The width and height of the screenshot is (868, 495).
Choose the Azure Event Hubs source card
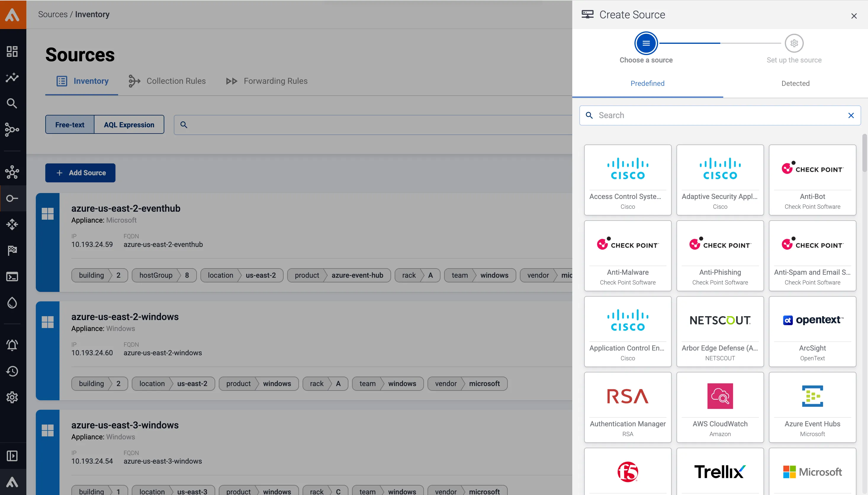point(812,407)
